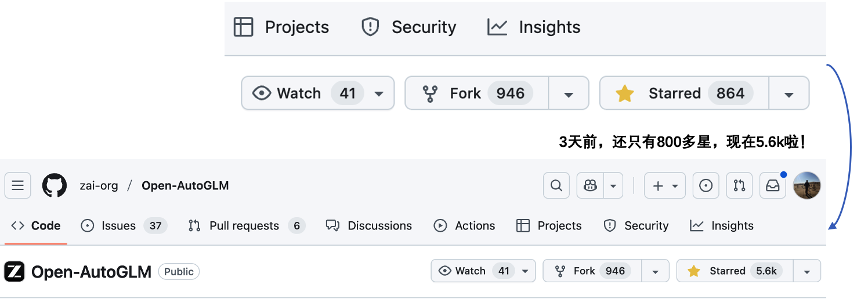Click the black Z logo beside the repository title
Screen dimensions: 868x302
point(15,271)
